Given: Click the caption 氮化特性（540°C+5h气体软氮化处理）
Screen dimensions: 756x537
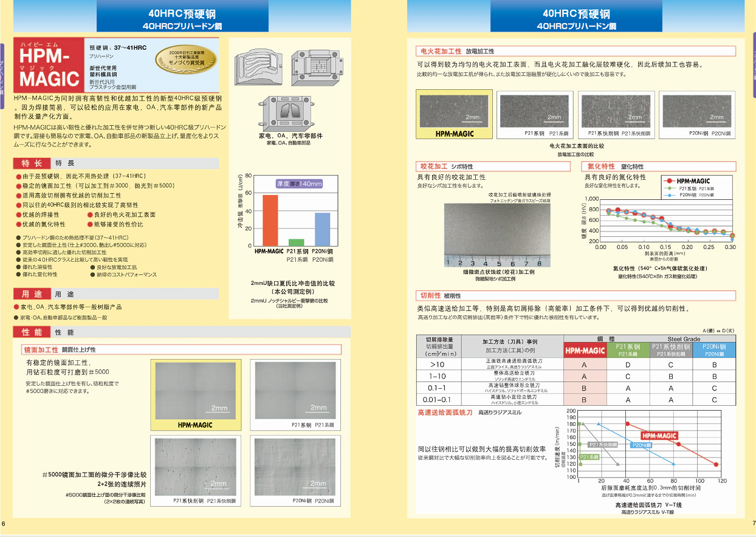Looking at the screenshot, I should pyautogui.click(x=660, y=268).
